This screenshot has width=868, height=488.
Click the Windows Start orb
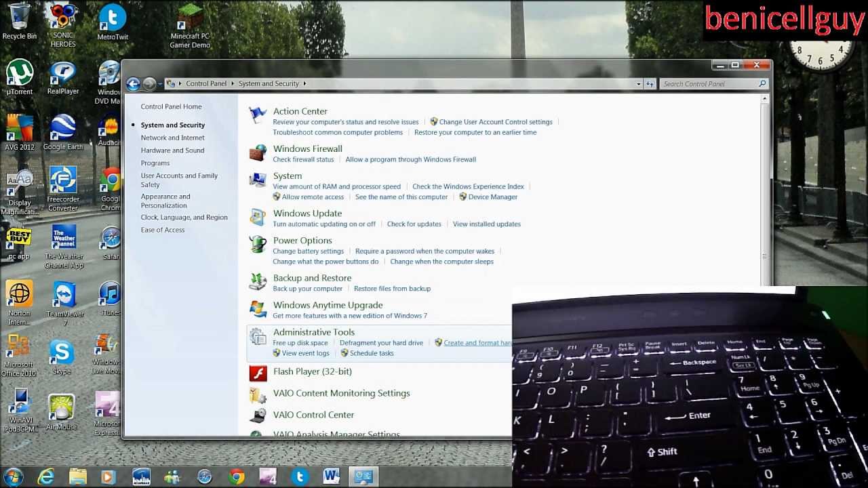[x=13, y=476]
